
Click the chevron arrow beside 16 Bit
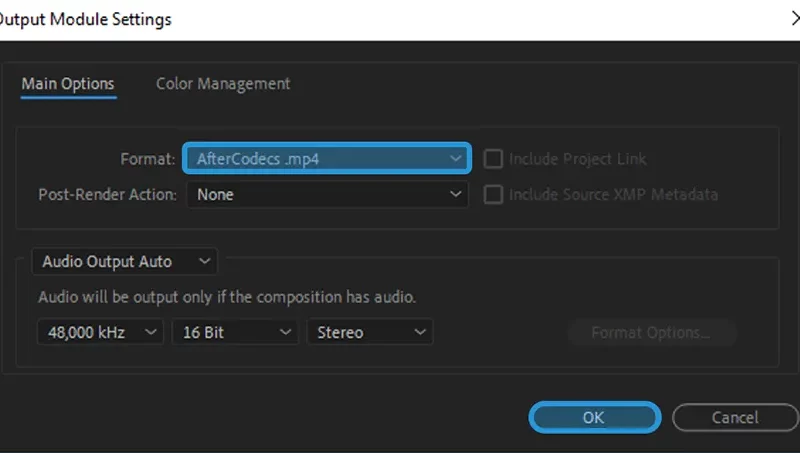click(285, 332)
